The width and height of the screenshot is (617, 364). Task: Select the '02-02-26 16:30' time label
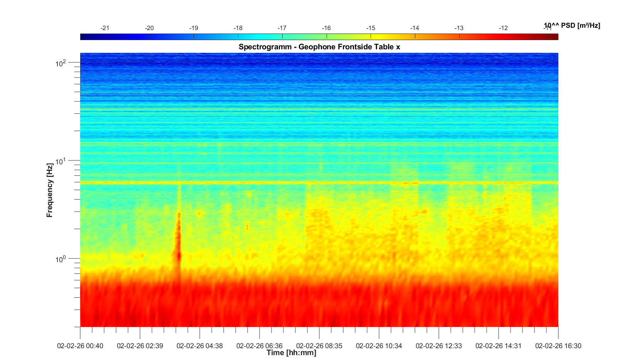point(558,346)
